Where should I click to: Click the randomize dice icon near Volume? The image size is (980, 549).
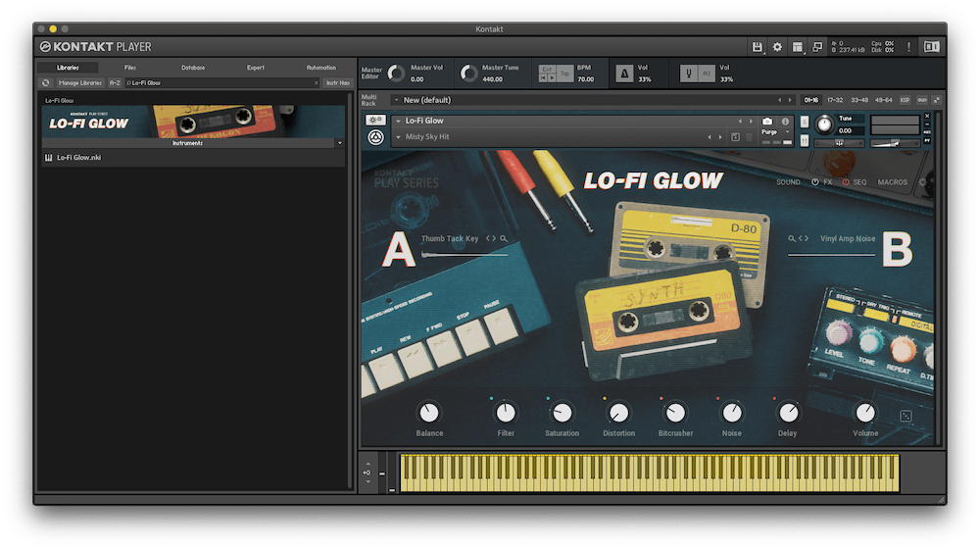(x=906, y=416)
